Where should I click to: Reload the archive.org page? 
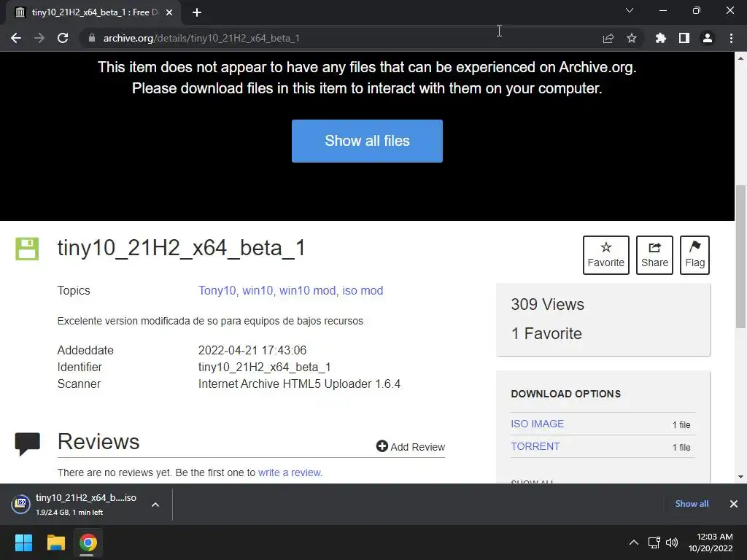pos(63,38)
